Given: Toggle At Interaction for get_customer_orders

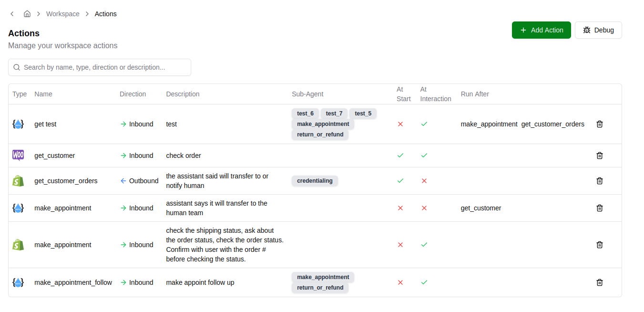Looking at the screenshot, I should pyautogui.click(x=424, y=181).
